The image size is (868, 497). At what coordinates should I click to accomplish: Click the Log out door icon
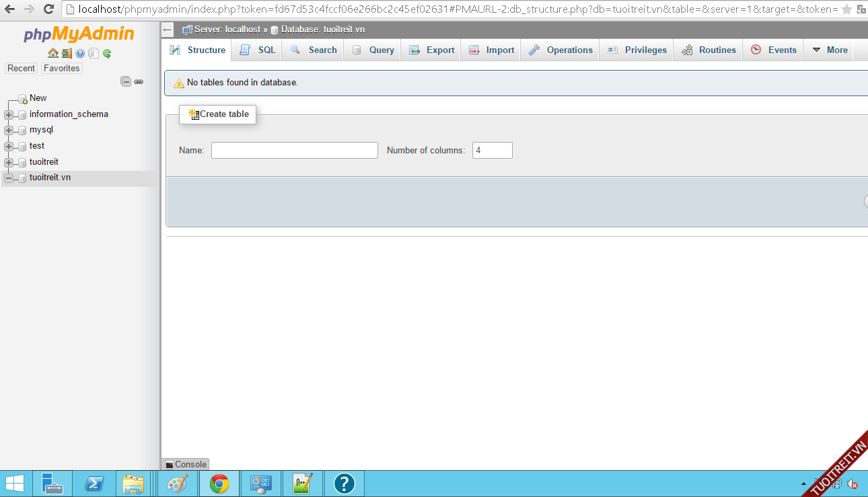pyautogui.click(x=67, y=53)
